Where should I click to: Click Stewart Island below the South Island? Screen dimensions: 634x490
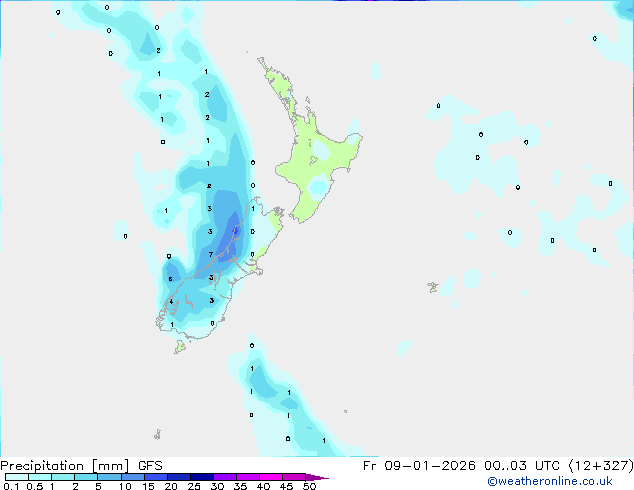tap(180, 346)
